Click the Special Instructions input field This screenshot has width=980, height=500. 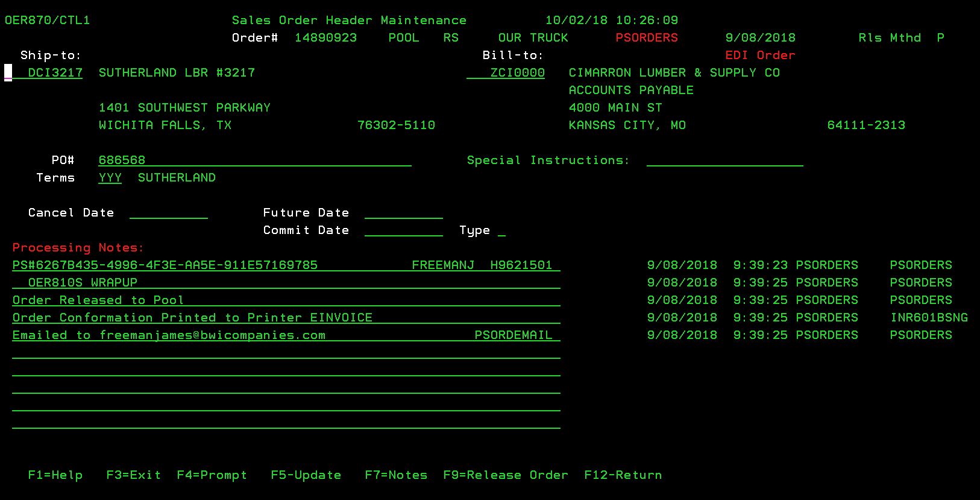click(x=724, y=160)
